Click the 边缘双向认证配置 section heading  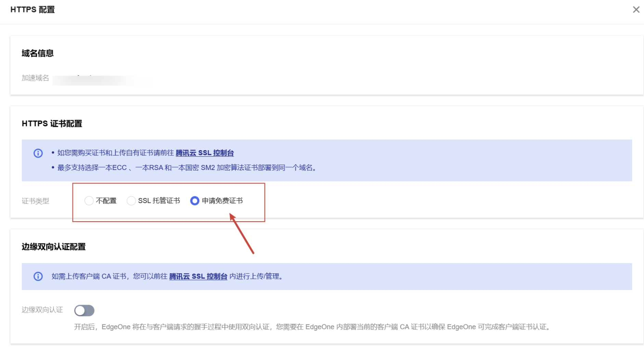(54, 247)
